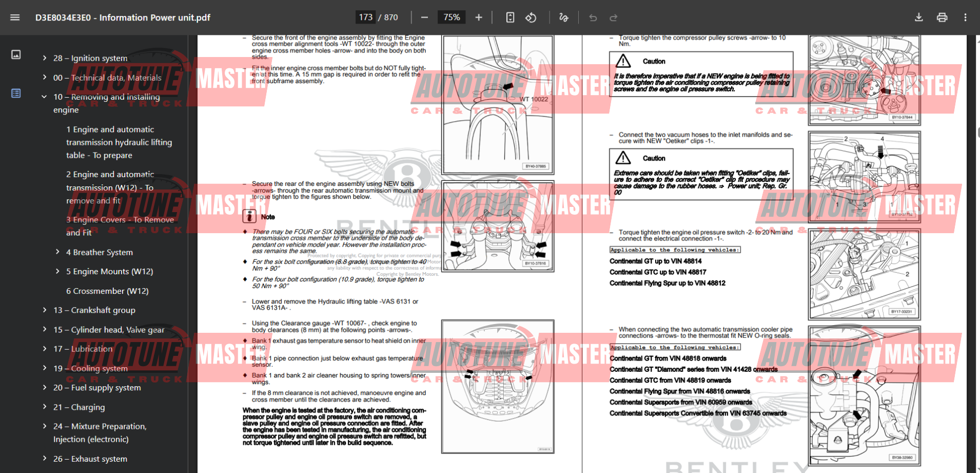The width and height of the screenshot is (980, 473).
Task: Switch sidebar to thumbnail view
Action: pos(16,54)
